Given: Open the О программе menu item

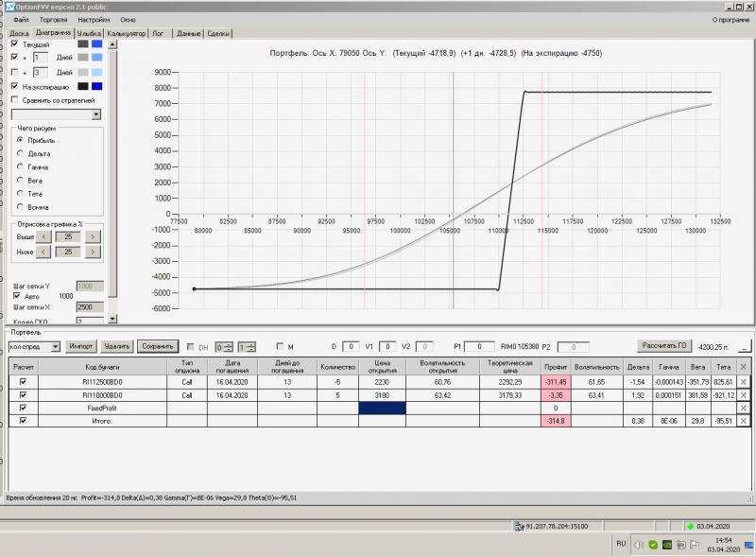Looking at the screenshot, I should [730, 20].
